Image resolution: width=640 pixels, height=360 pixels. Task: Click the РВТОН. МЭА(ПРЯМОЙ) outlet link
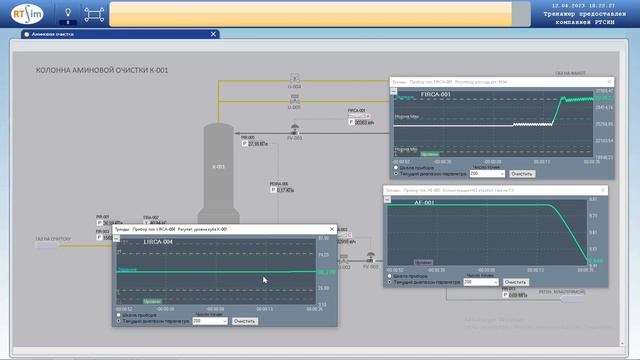point(573,299)
